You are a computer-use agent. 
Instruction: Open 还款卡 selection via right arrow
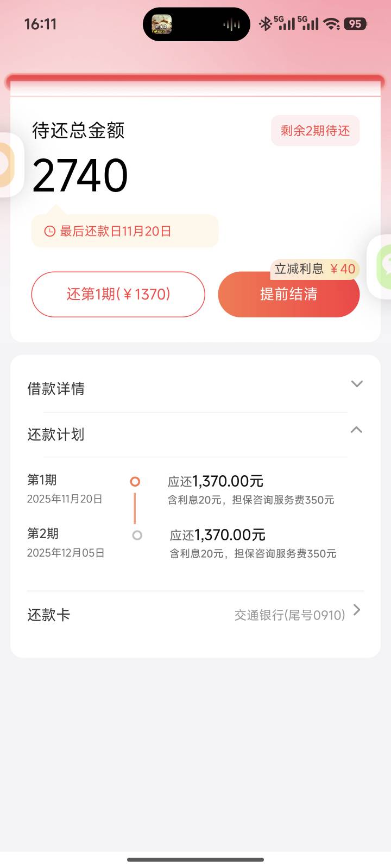(x=357, y=610)
